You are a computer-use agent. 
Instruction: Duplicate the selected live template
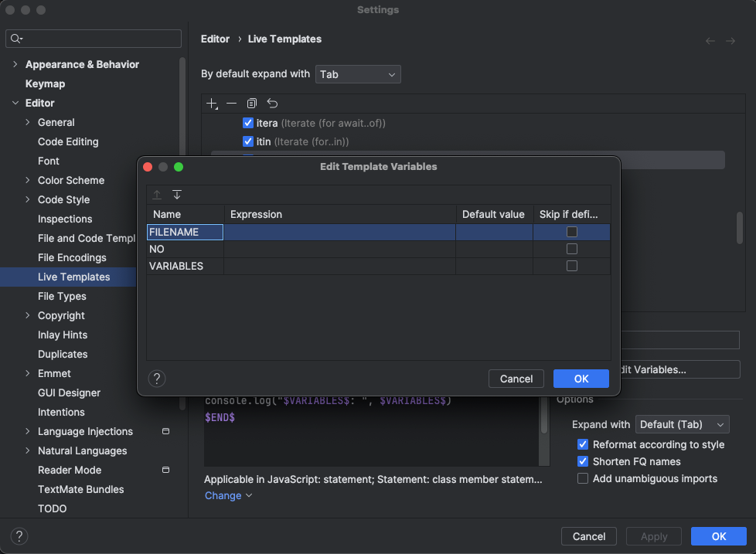(252, 104)
